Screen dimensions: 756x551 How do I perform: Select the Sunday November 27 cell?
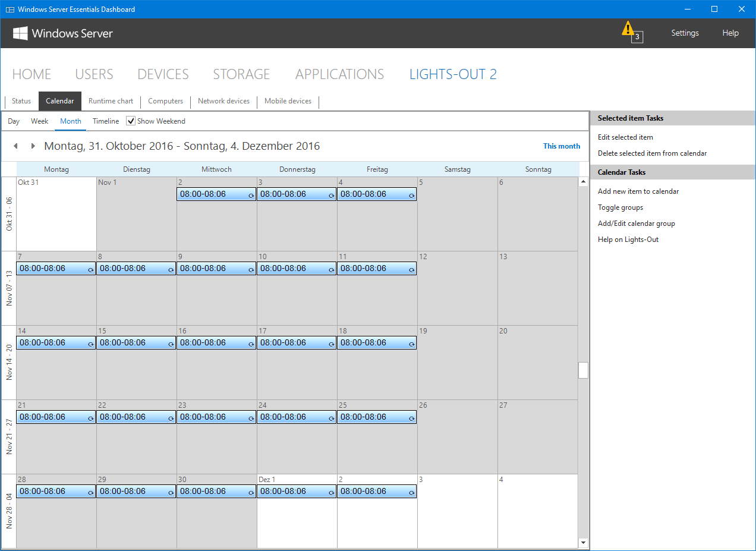(x=538, y=437)
